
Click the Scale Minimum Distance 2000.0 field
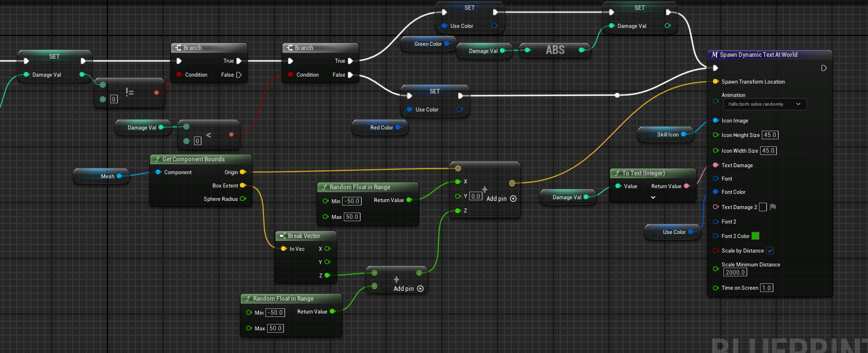tap(735, 272)
